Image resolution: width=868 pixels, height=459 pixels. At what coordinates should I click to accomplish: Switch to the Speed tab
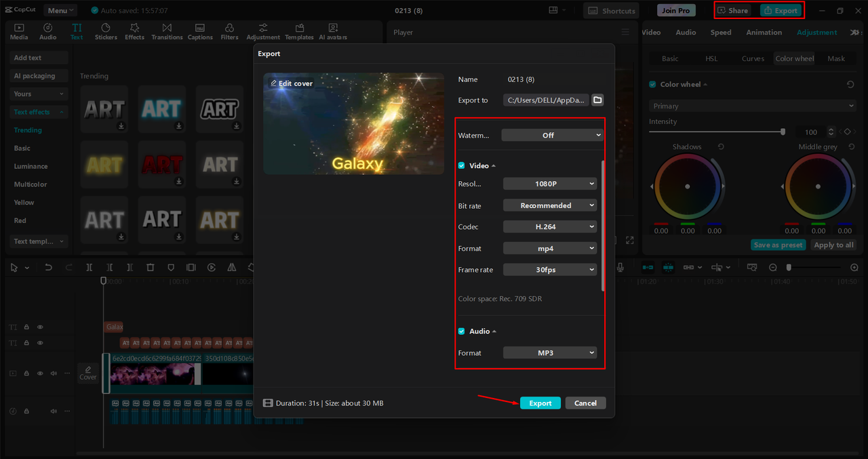[x=721, y=32]
